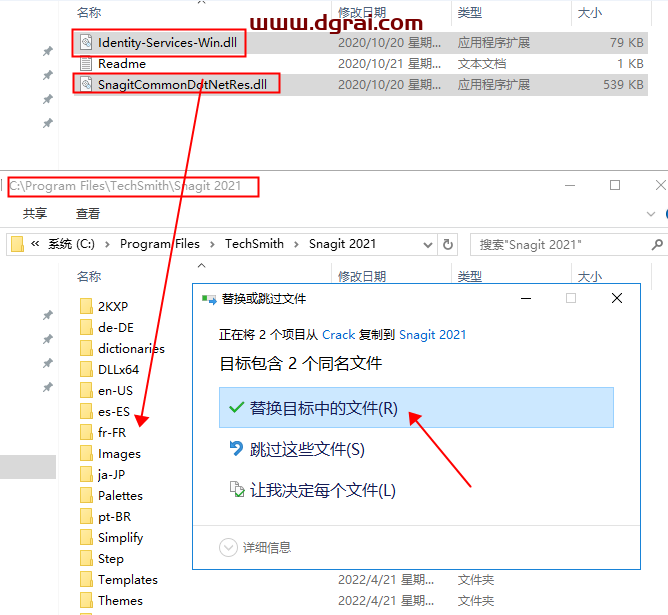Click the 文本文档 type cell of Readme
Screen dimensions: 668x615
coord(482,64)
